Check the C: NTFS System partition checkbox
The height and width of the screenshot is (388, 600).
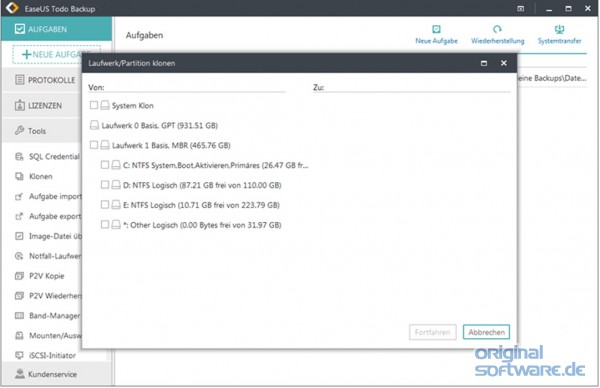tap(104, 165)
